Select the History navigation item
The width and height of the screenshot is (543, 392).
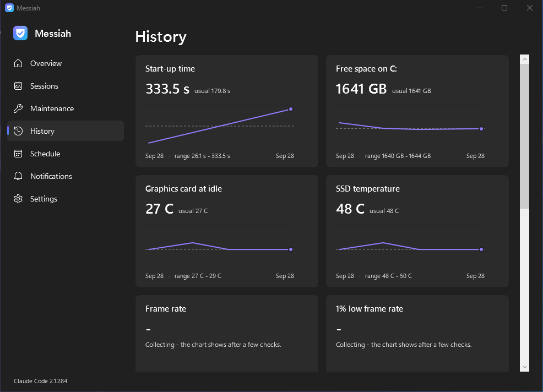[x=66, y=131]
